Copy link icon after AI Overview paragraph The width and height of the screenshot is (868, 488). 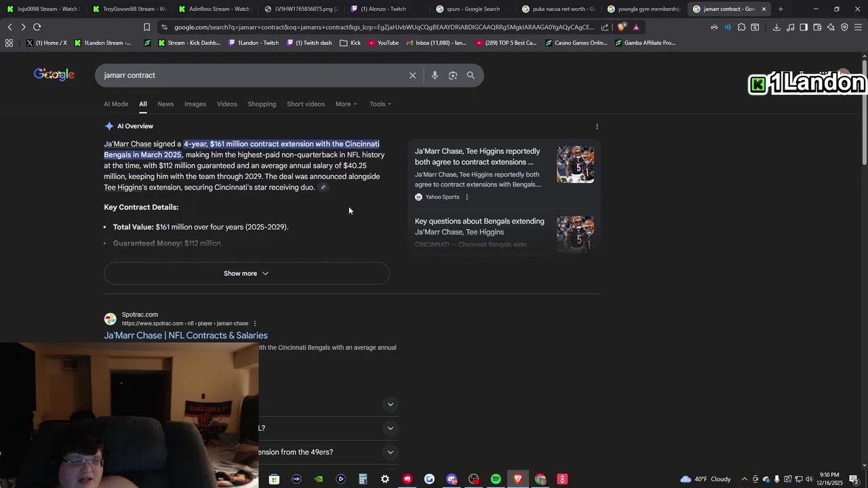pos(323,188)
